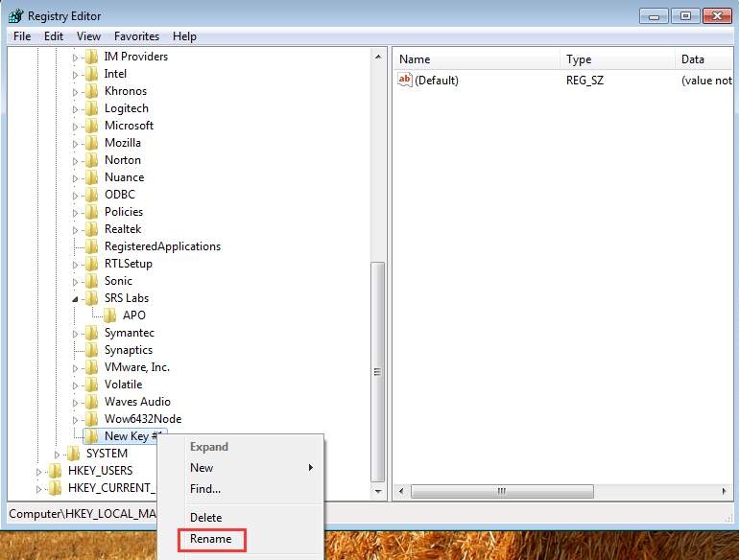The width and height of the screenshot is (739, 560).
Task: Click the Registry Editor title bar icon
Action: coord(15,15)
